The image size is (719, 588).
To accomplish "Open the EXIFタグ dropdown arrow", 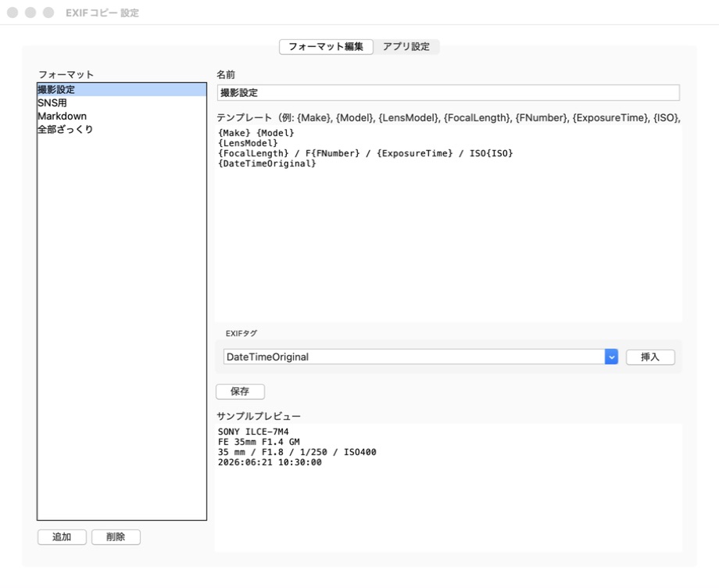I will click(611, 357).
